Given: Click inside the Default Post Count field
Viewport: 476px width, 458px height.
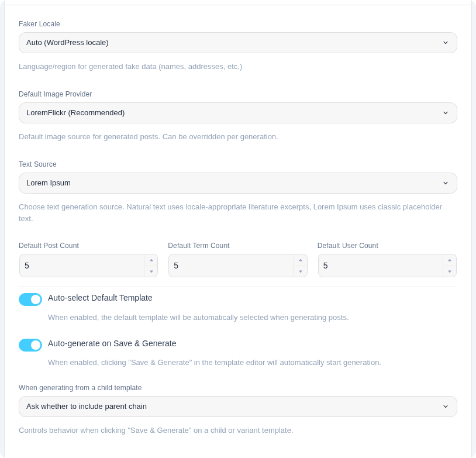Looking at the screenshot, I should tap(82, 266).
